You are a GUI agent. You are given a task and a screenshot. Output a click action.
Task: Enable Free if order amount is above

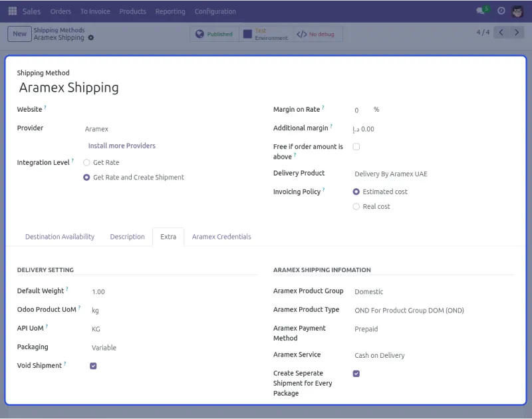tap(356, 146)
